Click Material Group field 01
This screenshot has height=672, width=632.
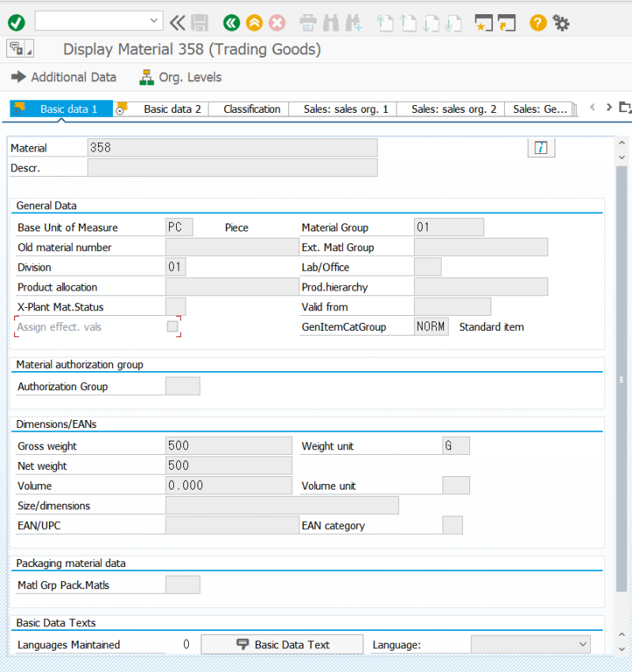[449, 227]
